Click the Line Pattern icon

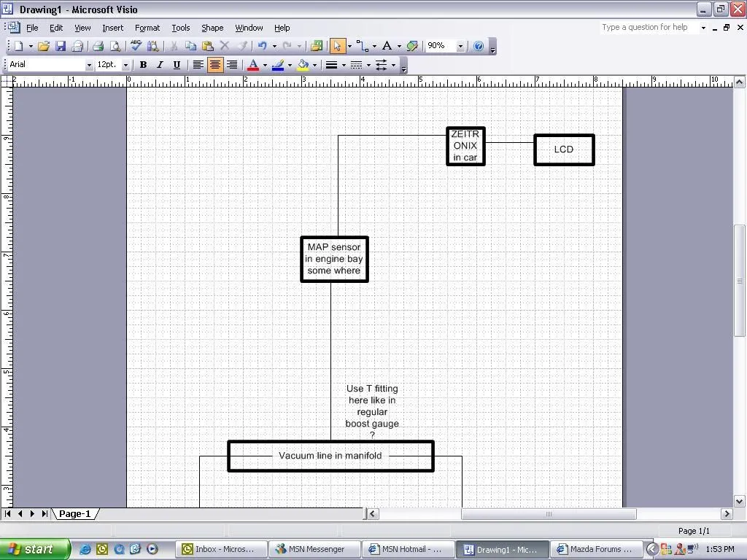tap(356, 65)
